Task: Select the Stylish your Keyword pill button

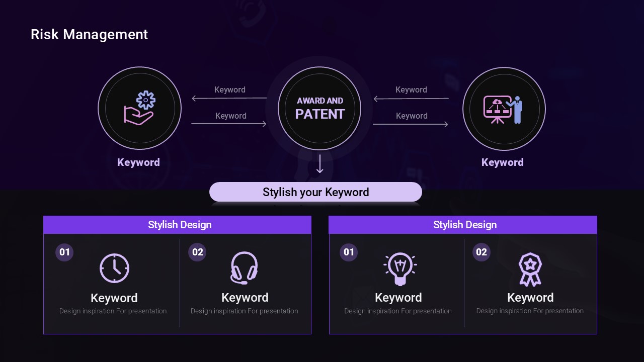Action: 315,192
